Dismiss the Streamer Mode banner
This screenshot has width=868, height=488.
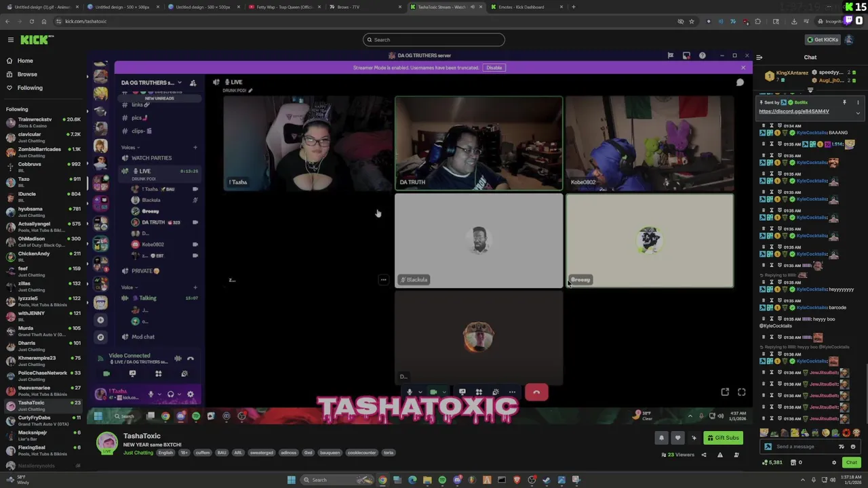(x=743, y=68)
